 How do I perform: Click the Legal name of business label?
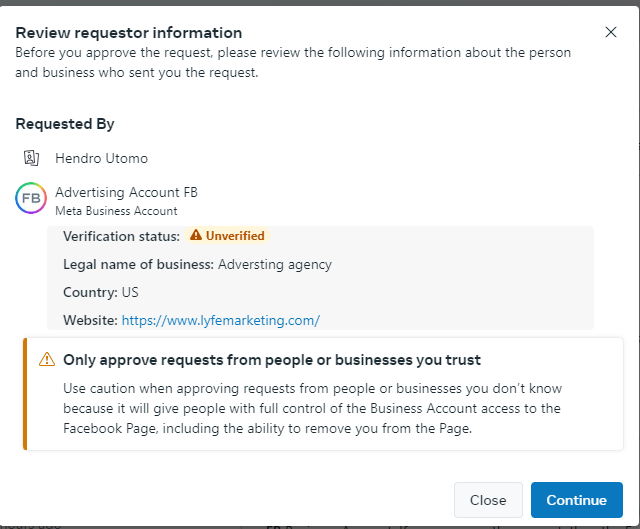[x=138, y=264]
